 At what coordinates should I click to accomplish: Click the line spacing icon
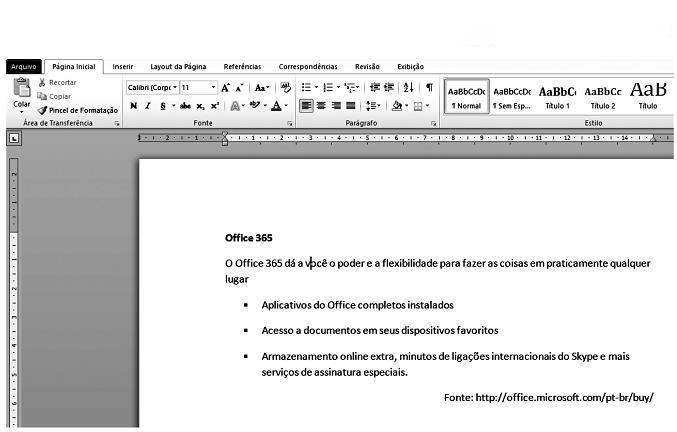[x=371, y=106]
